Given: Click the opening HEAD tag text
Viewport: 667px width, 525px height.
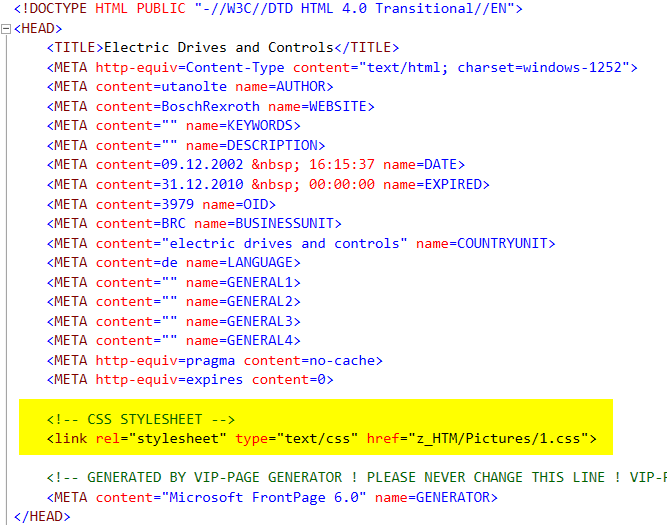Looking at the screenshot, I should 38,28.
